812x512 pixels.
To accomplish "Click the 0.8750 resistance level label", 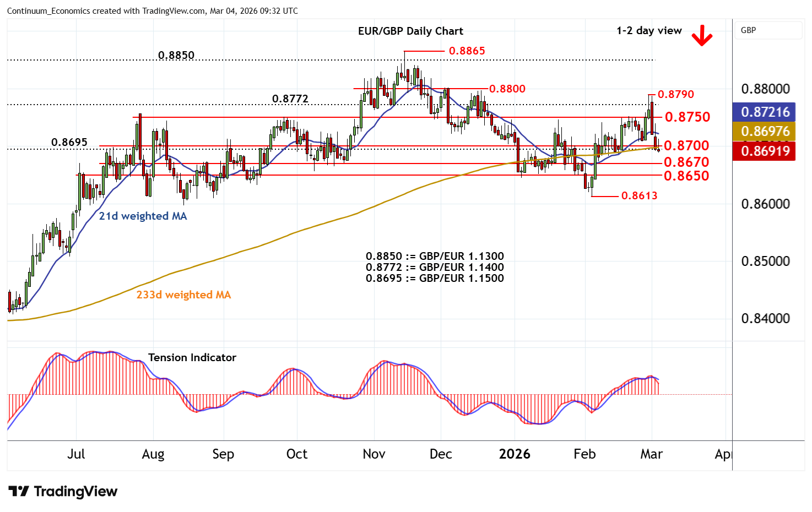I will 687,117.
